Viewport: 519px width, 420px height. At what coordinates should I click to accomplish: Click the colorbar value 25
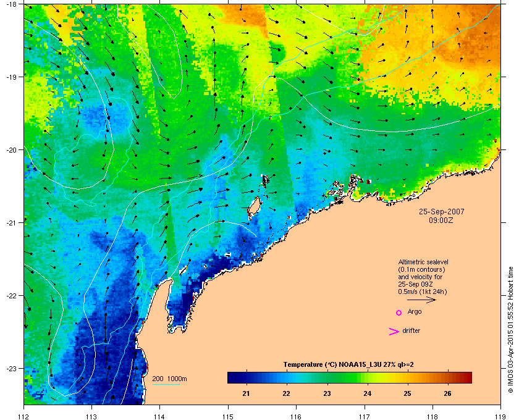click(407, 393)
